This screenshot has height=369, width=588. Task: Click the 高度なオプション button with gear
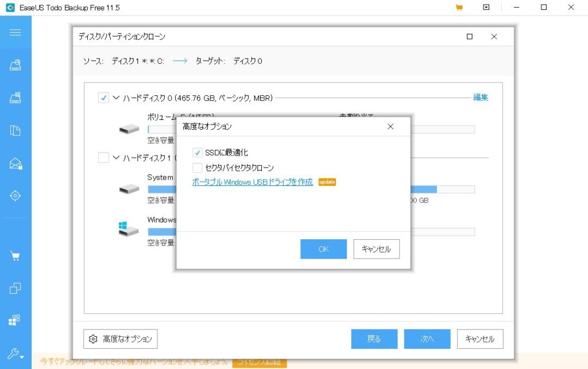click(x=121, y=339)
